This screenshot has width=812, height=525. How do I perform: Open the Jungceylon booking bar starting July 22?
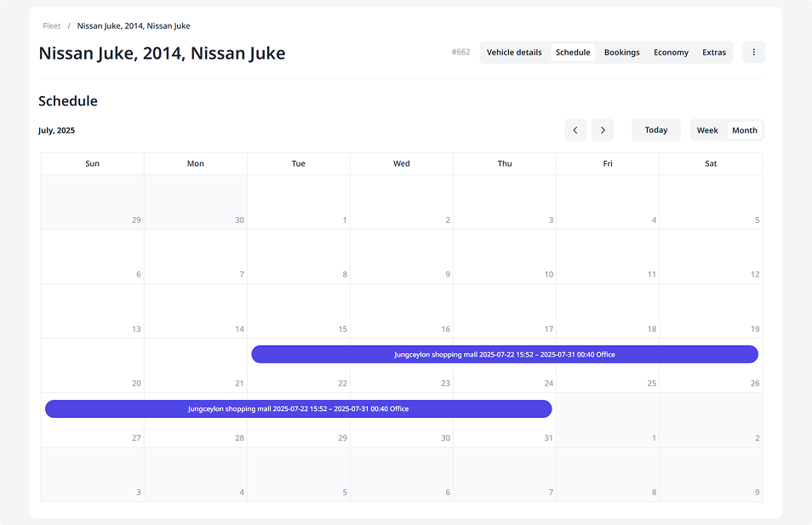(x=504, y=354)
